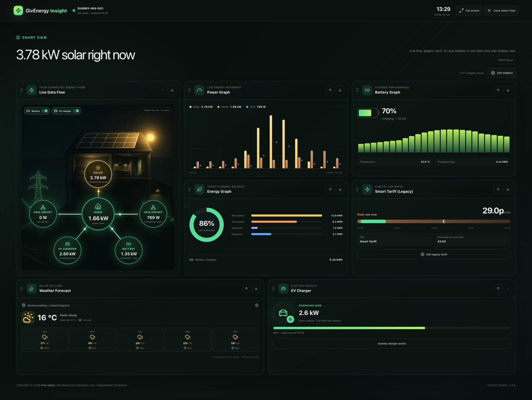Click the Power Graph gauge icon

[x=199, y=90]
